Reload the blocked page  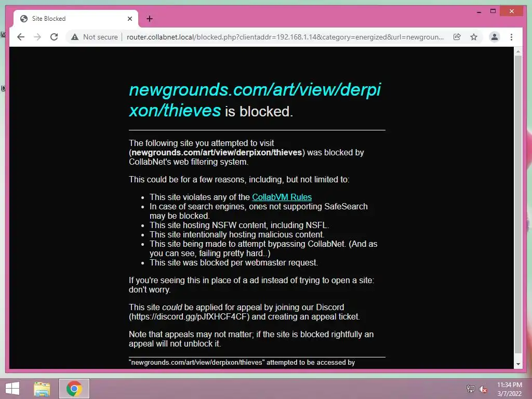54,37
